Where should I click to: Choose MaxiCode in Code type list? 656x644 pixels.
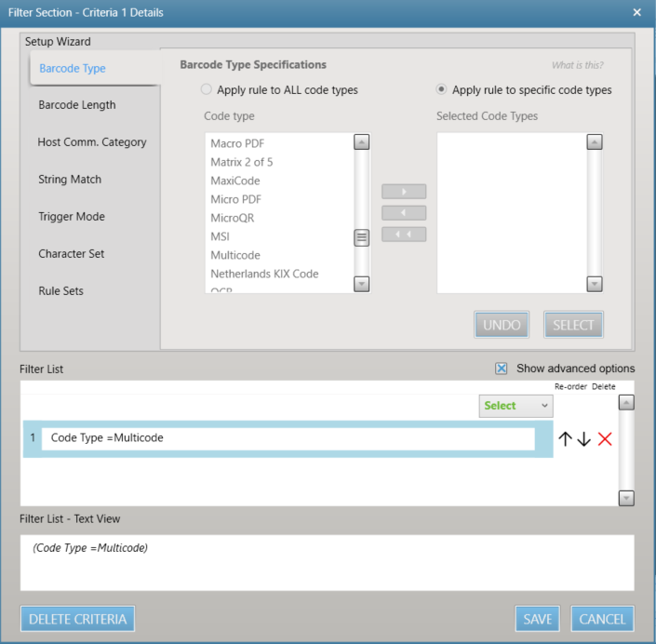pyautogui.click(x=235, y=181)
